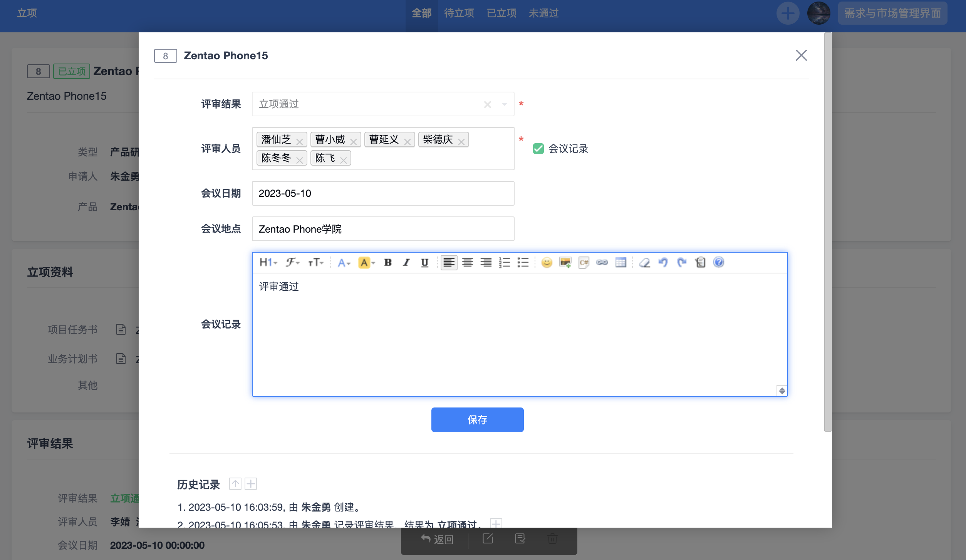
Task: Insert an emoticon via the smiley icon
Action: (547, 263)
